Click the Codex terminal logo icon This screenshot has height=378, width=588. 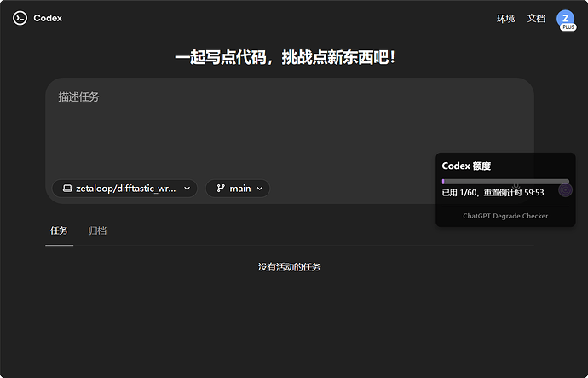(x=20, y=18)
